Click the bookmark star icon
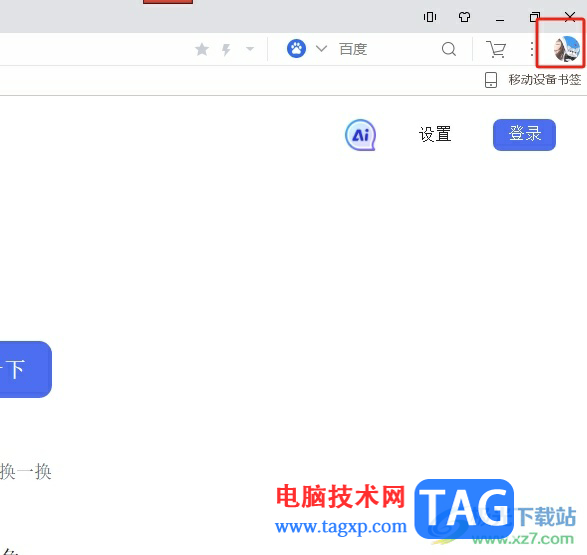587x555 pixels. [x=202, y=49]
